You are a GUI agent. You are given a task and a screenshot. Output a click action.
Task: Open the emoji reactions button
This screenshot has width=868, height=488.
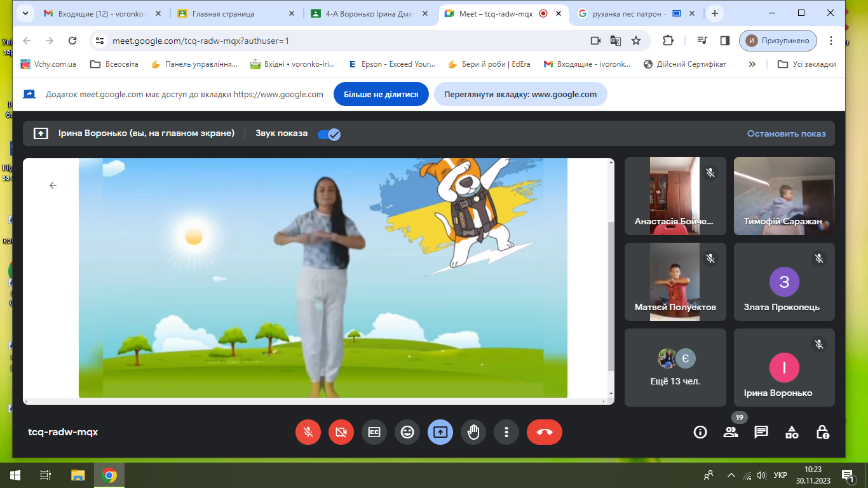point(407,432)
